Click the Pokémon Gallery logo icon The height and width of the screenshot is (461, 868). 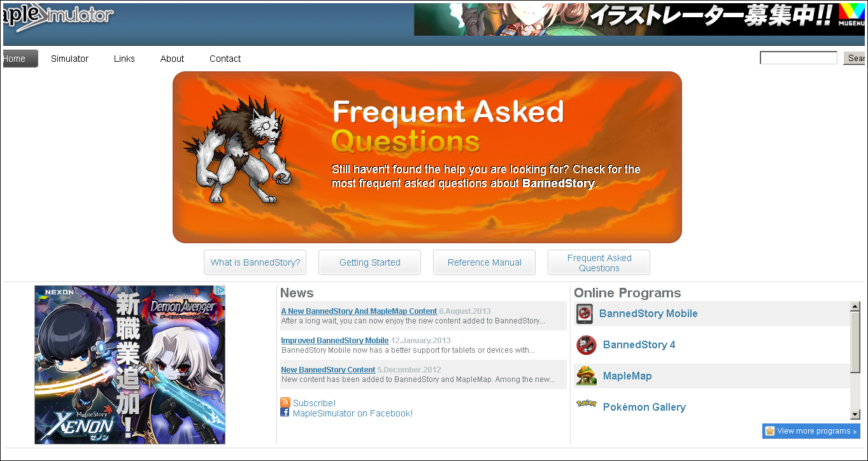[586, 403]
